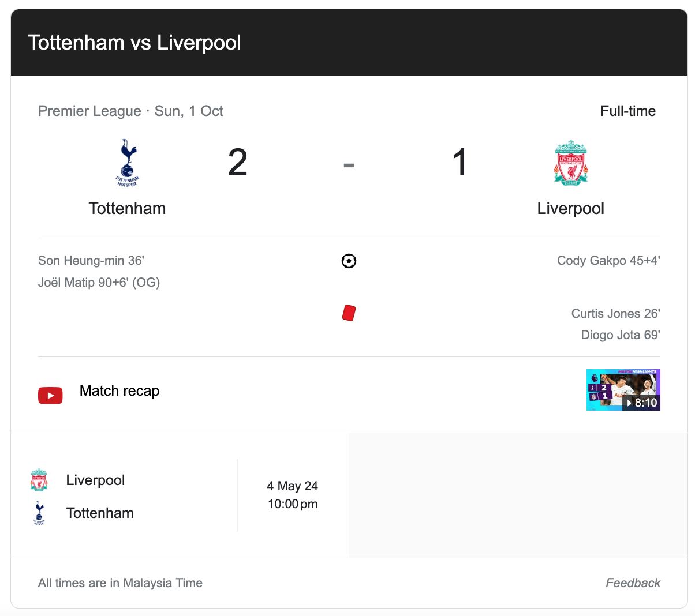This screenshot has width=695, height=616.
Task: Click Joël Matip own goal entry
Action: coord(99,282)
